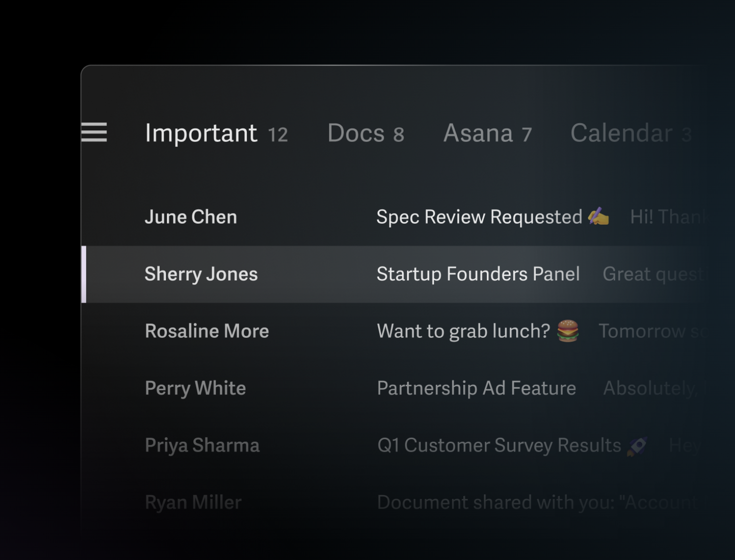Viewport: 735px width, 560px height.
Task: Select sender name Priya Sharma
Action: point(202,445)
